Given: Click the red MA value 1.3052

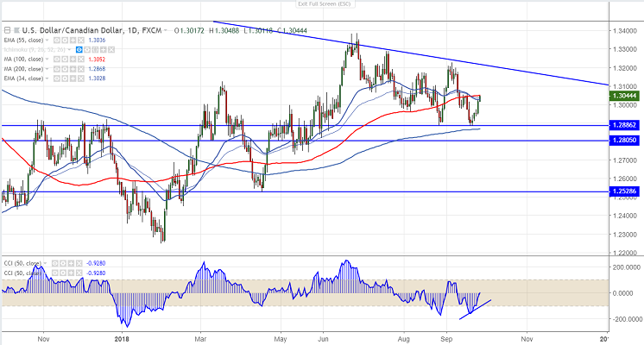Looking at the screenshot, I should [x=97, y=60].
